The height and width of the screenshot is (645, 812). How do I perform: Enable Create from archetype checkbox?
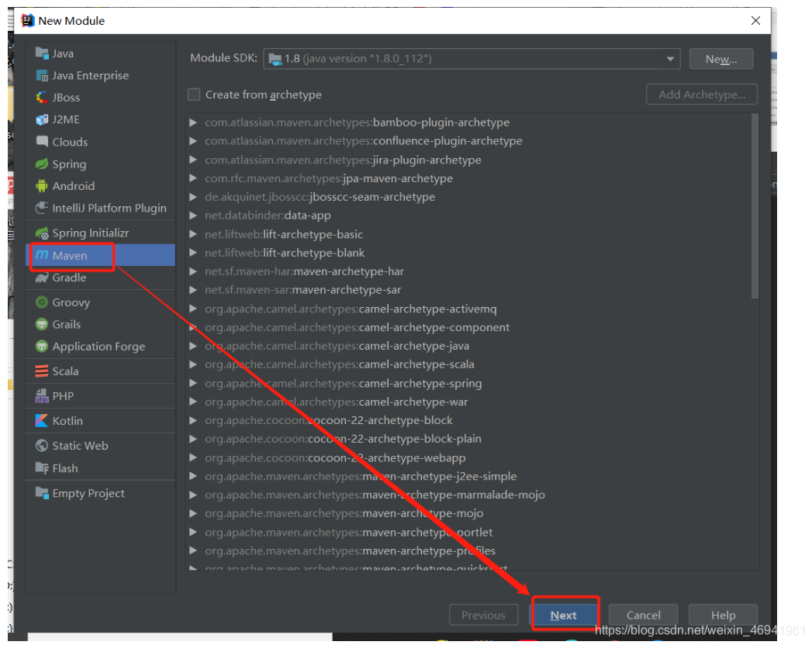(x=194, y=95)
